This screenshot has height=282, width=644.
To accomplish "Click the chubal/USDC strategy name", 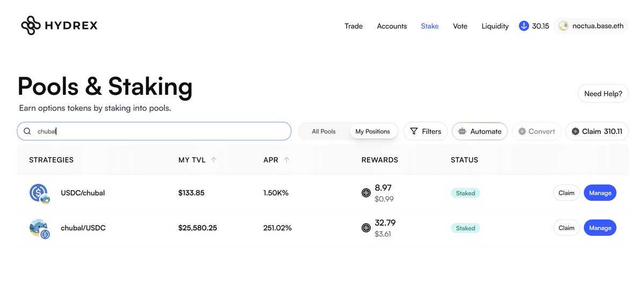I will [83, 228].
